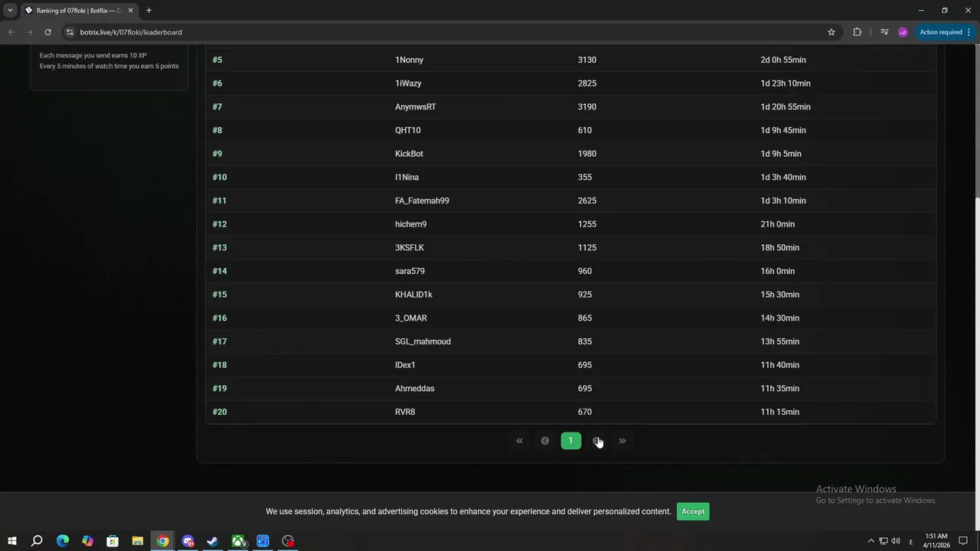Show hidden system tray icons

point(871,541)
